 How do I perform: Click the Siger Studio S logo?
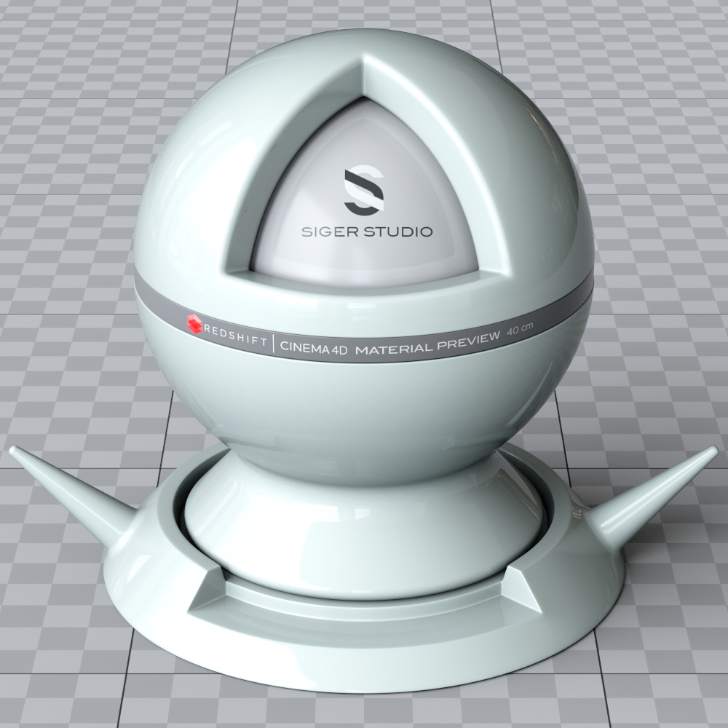coord(364,190)
